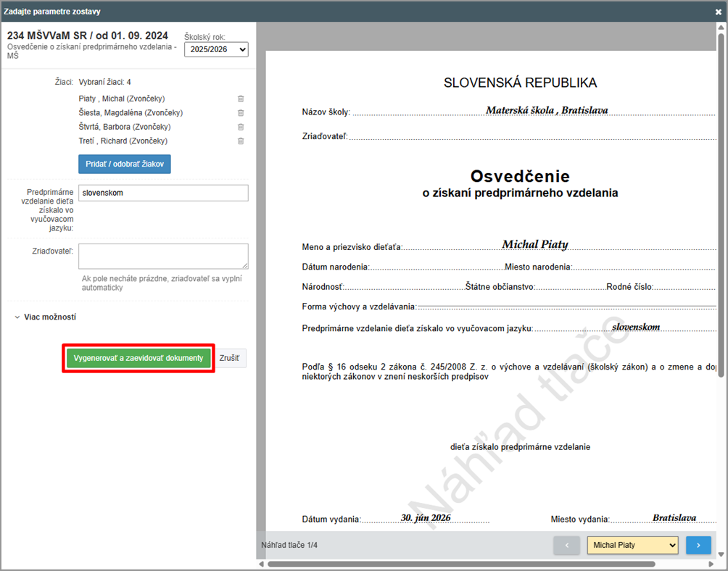Select student Piaty, Michal (Zvončeky) in list
This screenshot has width=728, height=571.
pos(122,99)
